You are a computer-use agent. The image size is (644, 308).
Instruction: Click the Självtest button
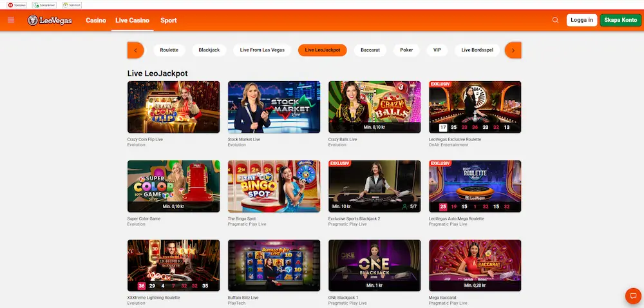(72, 5)
